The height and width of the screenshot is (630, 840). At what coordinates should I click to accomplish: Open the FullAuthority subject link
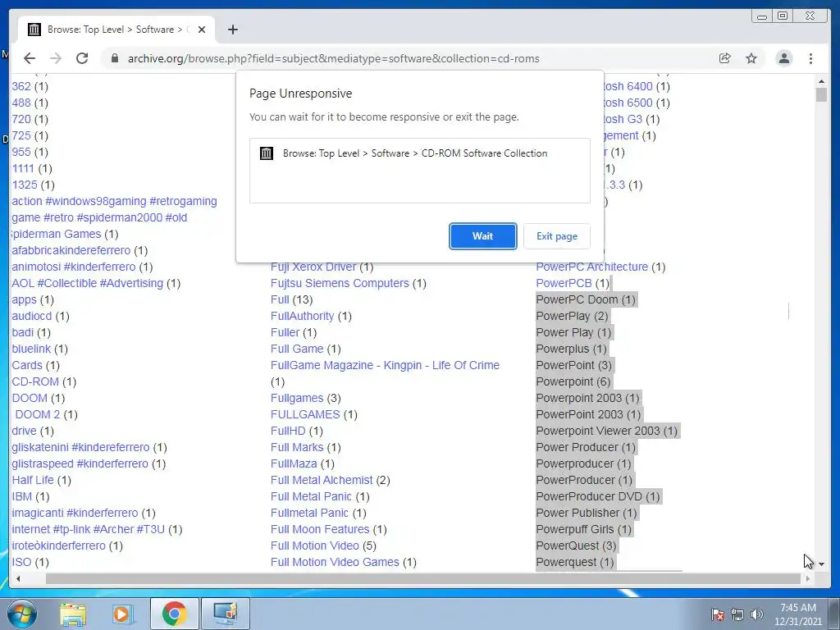click(x=302, y=316)
